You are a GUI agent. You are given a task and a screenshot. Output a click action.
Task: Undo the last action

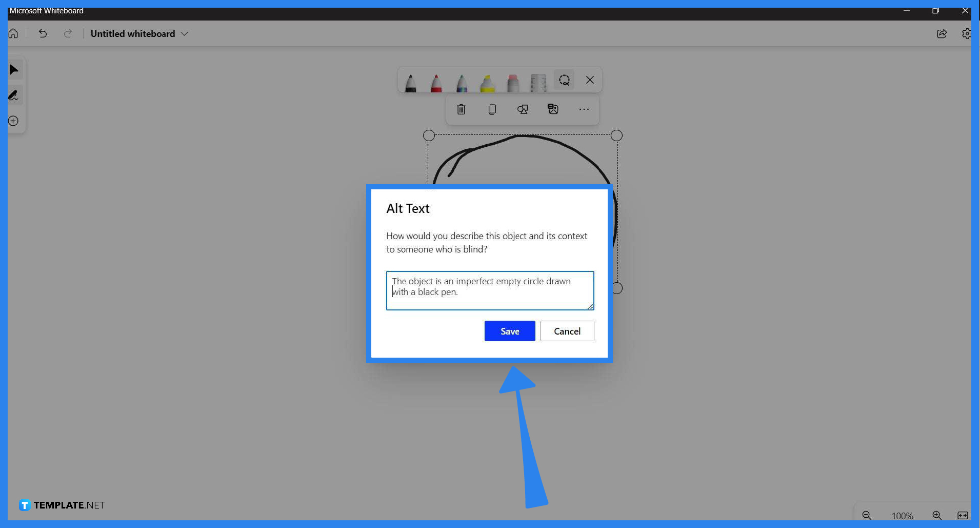coord(43,33)
